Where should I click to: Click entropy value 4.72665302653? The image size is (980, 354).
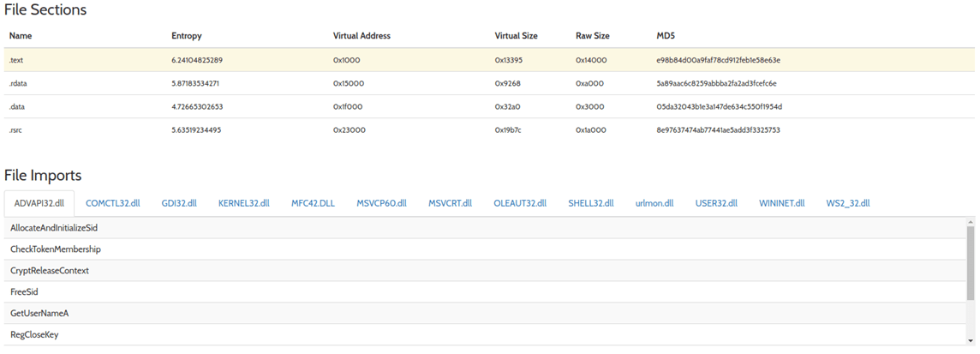[197, 107]
